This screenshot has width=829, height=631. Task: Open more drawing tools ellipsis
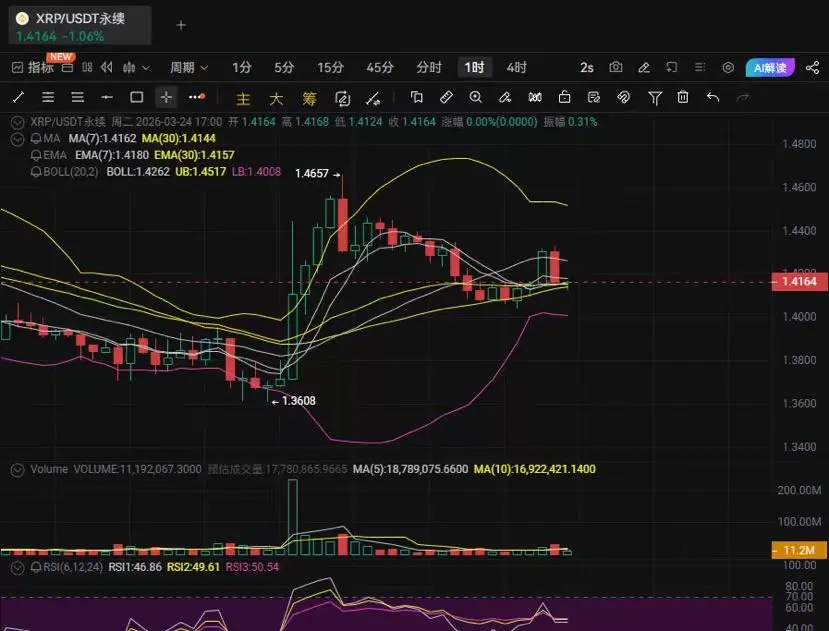pos(197,97)
